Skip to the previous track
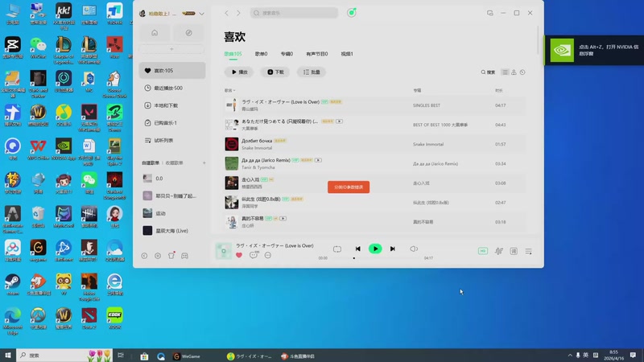The height and width of the screenshot is (362, 644). [x=357, y=249]
